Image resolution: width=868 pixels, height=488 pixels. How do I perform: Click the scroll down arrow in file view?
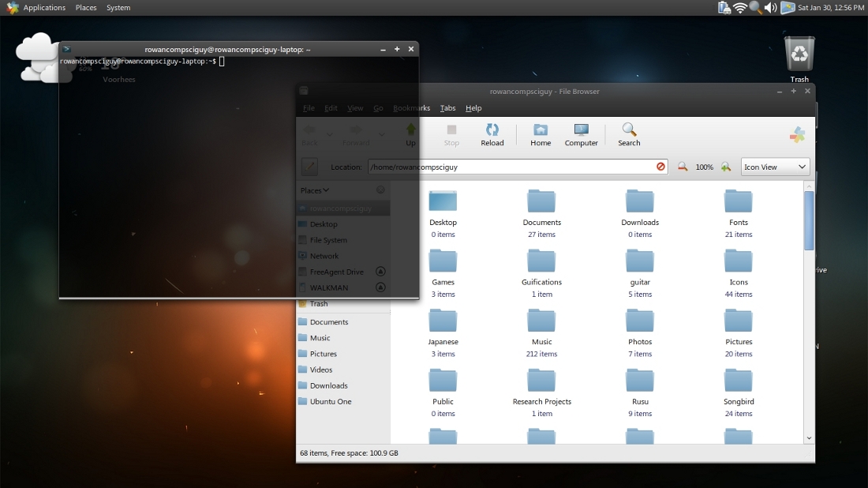click(809, 438)
